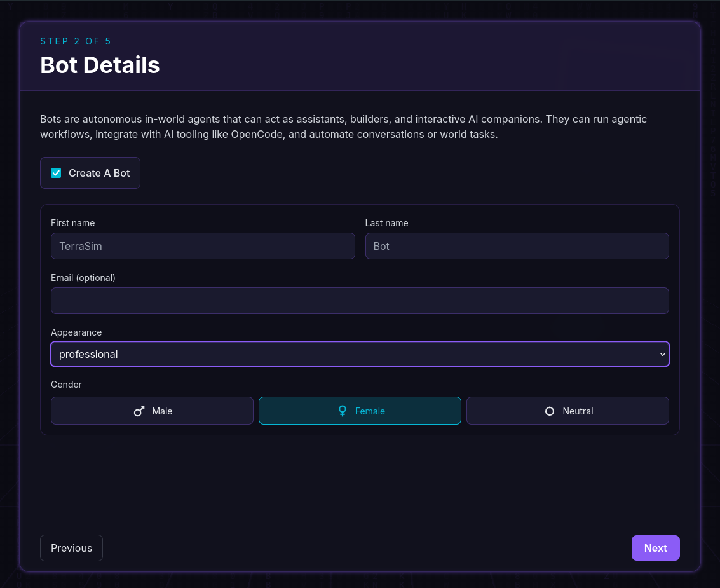Click the Next button

[x=655, y=548]
